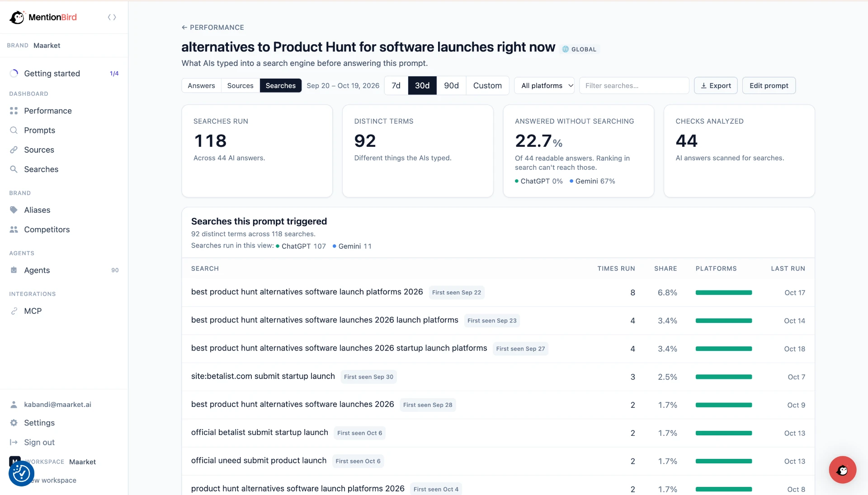Image resolution: width=868 pixels, height=495 pixels.
Task: Select the Searches tab
Action: (x=280, y=85)
